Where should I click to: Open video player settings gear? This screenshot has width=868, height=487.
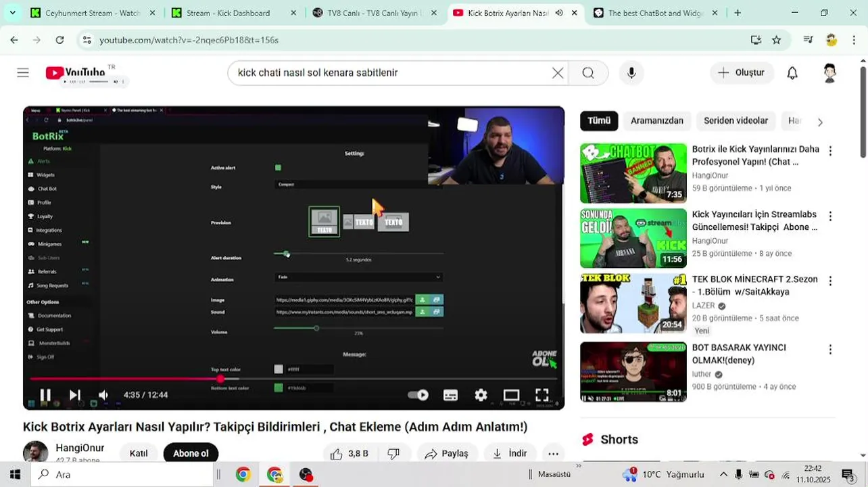click(x=481, y=395)
